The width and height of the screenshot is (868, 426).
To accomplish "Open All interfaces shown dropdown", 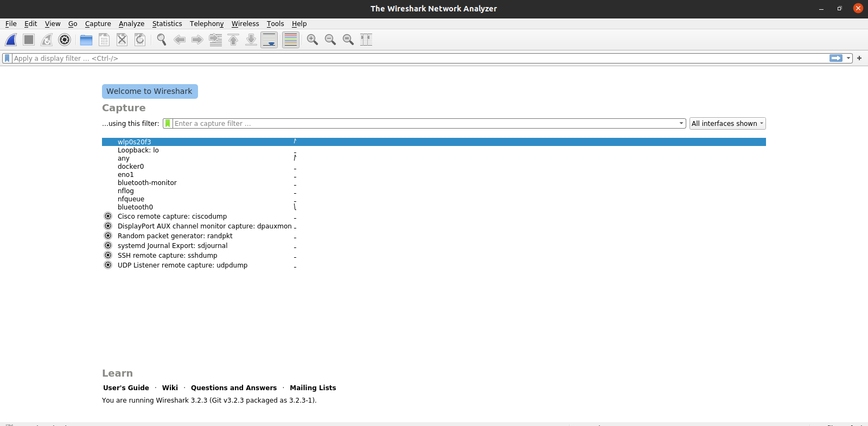I will (727, 123).
